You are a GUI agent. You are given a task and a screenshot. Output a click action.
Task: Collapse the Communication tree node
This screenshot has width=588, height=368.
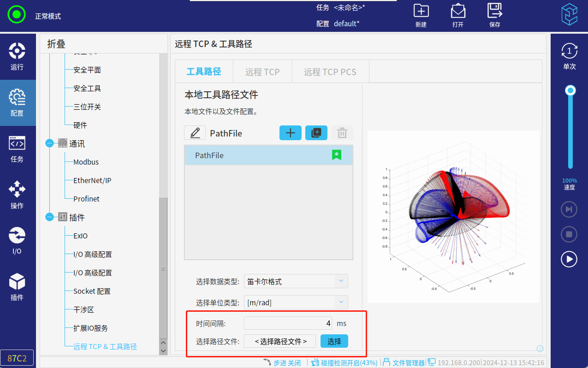pos(50,143)
